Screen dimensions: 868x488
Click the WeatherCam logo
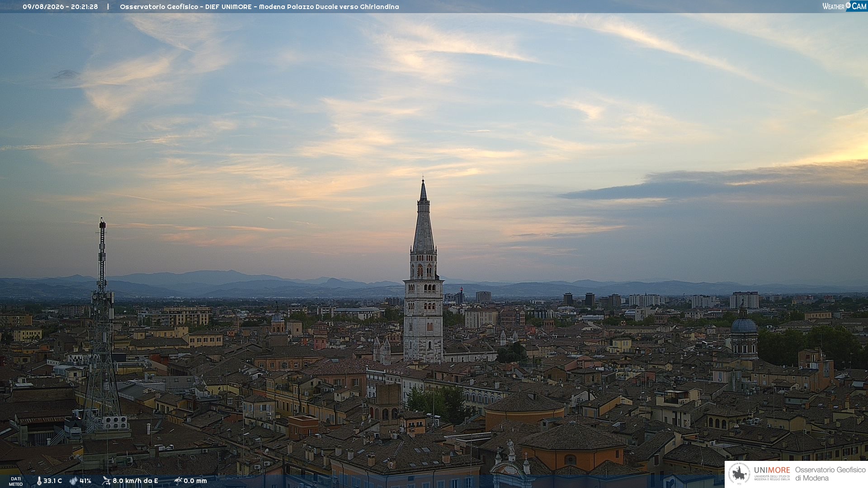(x=844, y=6)
